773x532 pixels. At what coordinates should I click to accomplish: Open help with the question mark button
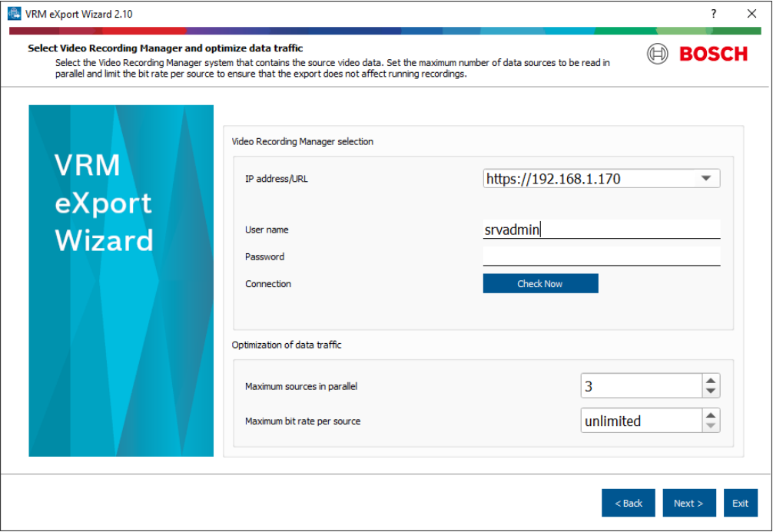(713, 13)
